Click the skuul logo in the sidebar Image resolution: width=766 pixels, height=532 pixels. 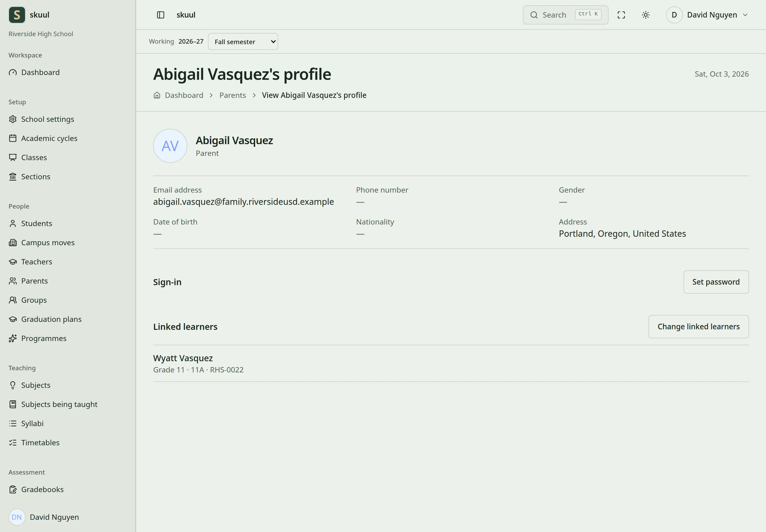(x=17, y=15)
